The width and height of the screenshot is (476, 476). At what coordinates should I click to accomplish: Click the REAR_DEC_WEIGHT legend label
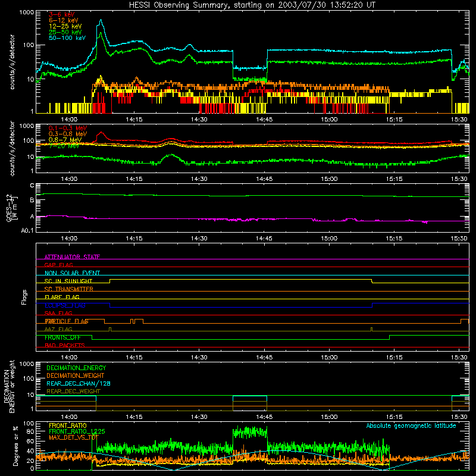coord(73,392)
